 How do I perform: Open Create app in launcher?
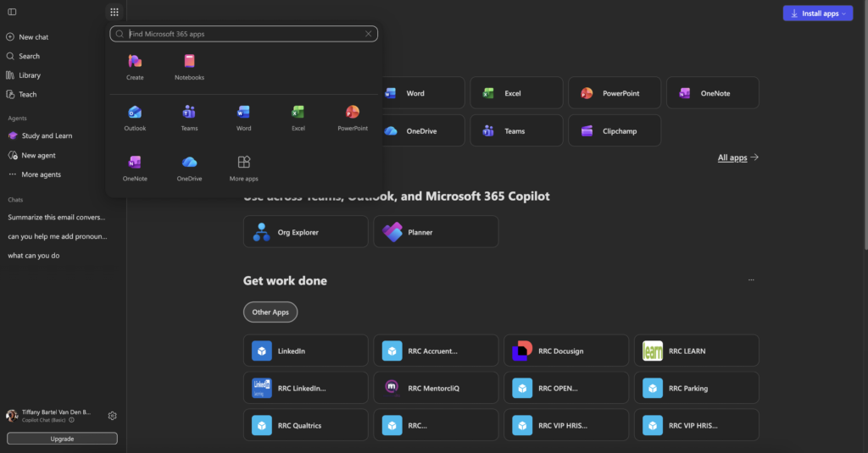click(x=135, y=67)
